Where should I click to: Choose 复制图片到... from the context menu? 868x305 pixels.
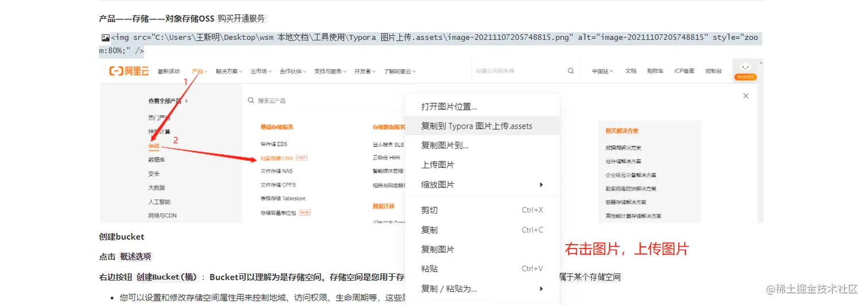point(482,145)
